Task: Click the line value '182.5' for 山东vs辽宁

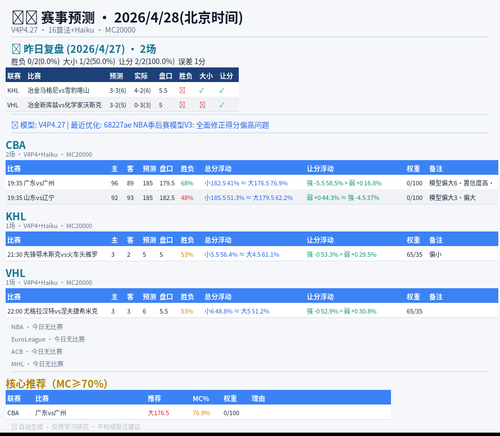Action: (x=167, y=198)
